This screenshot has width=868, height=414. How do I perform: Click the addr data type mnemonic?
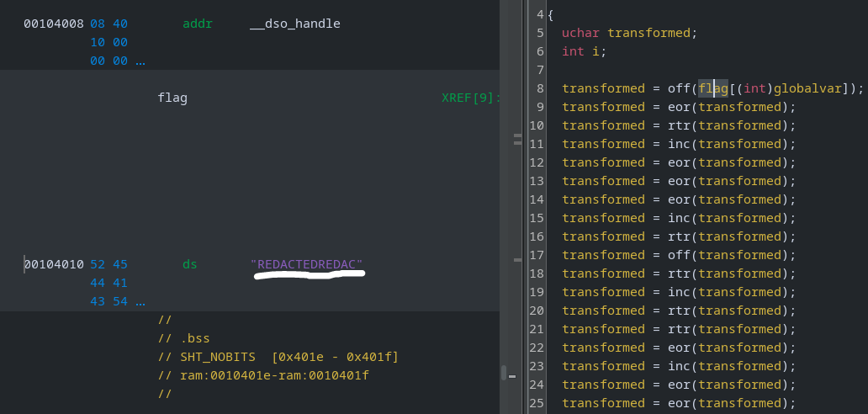click(197, 24)
